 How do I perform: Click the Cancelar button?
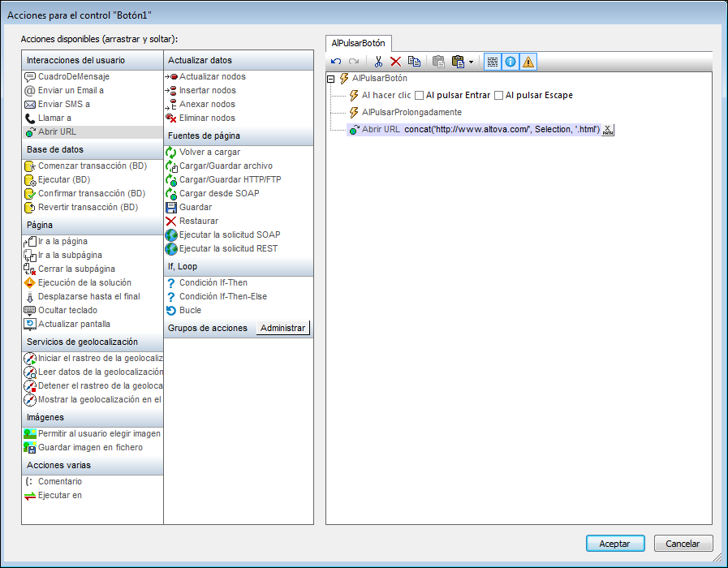click(683, 544)
